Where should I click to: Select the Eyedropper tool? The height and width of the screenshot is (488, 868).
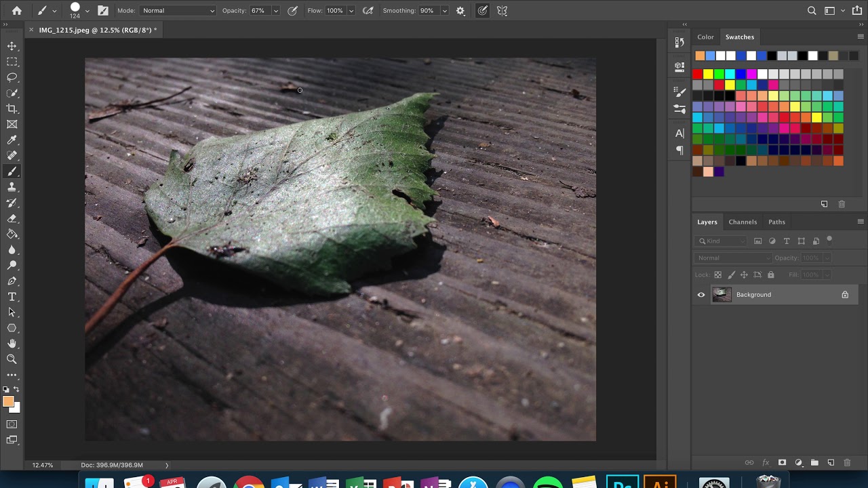click(12, 140)
